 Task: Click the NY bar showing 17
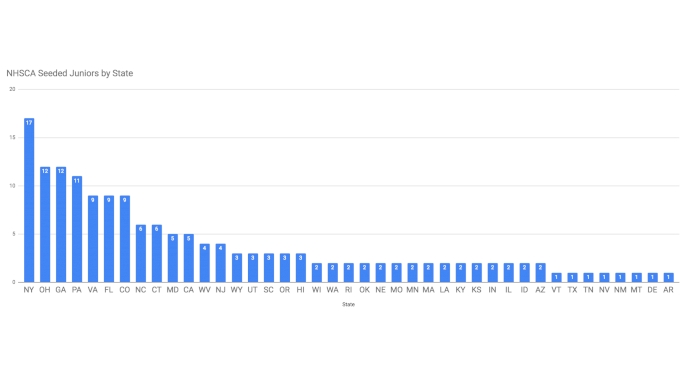point(29,200)
